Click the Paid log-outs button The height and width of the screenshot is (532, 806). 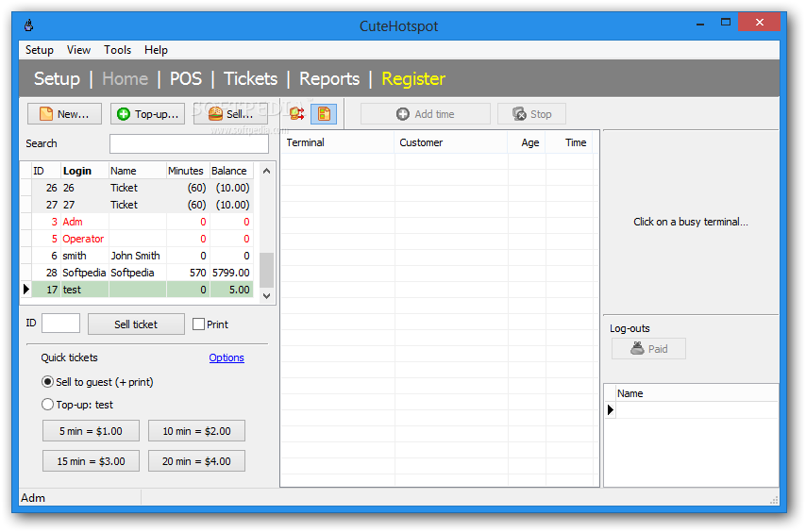648,349
